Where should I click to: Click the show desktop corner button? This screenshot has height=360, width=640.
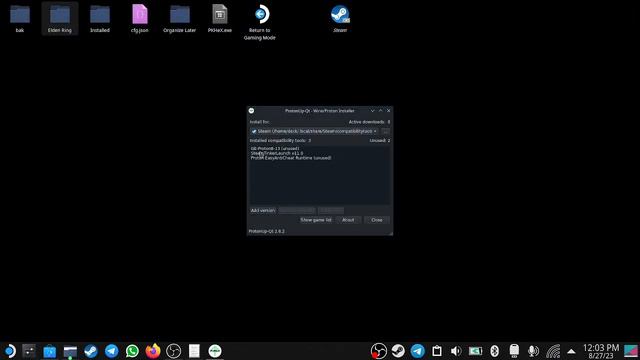pyautogui.click(x=631, y=351)
